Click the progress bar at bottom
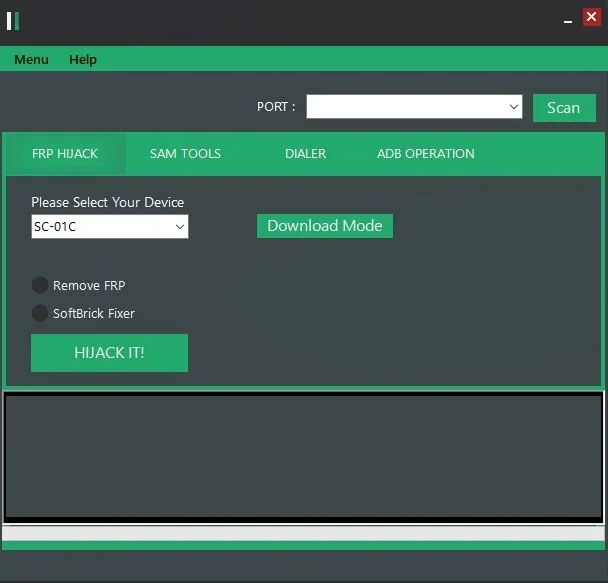 304,533
